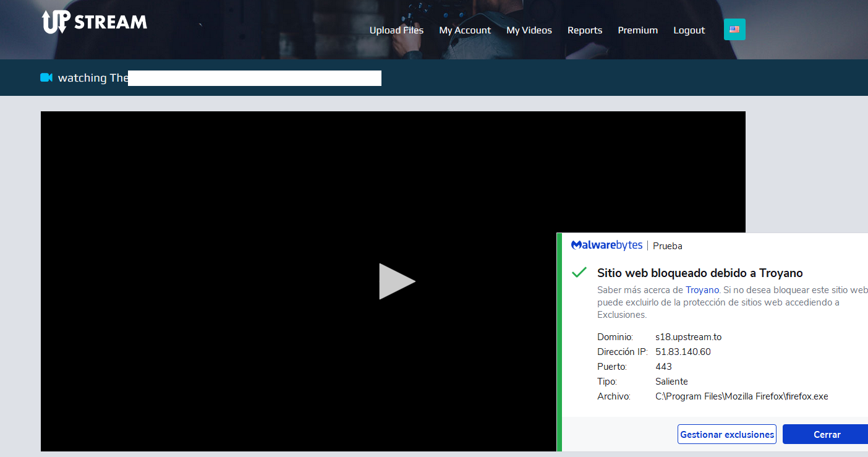Click the camera icon beside watching title
Screen dimensions: 868x457
click(x=46, y=78)
